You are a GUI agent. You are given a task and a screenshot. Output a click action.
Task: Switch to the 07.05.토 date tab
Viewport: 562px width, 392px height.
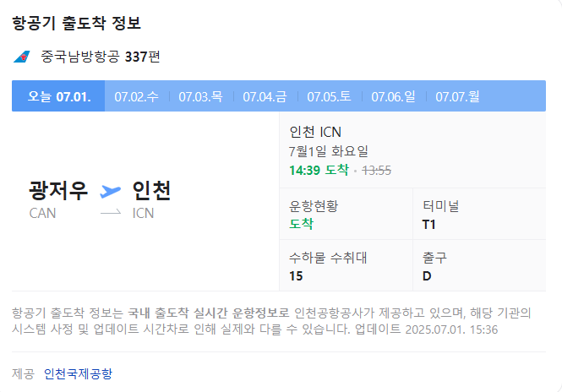[329, 96]
